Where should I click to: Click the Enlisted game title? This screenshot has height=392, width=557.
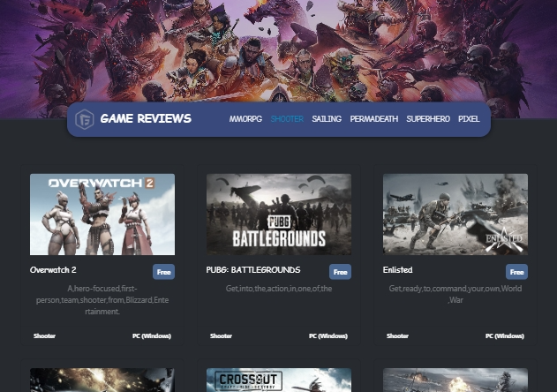tap(398, 270)
